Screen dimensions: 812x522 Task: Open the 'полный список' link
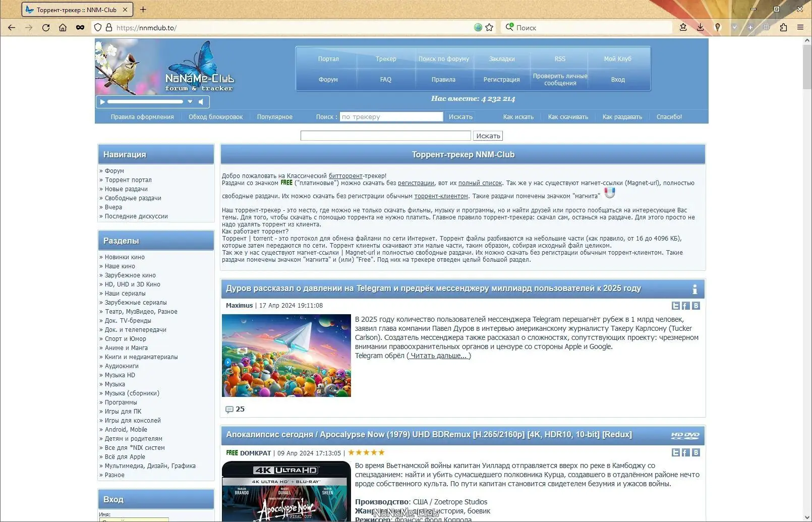(480, 183)
